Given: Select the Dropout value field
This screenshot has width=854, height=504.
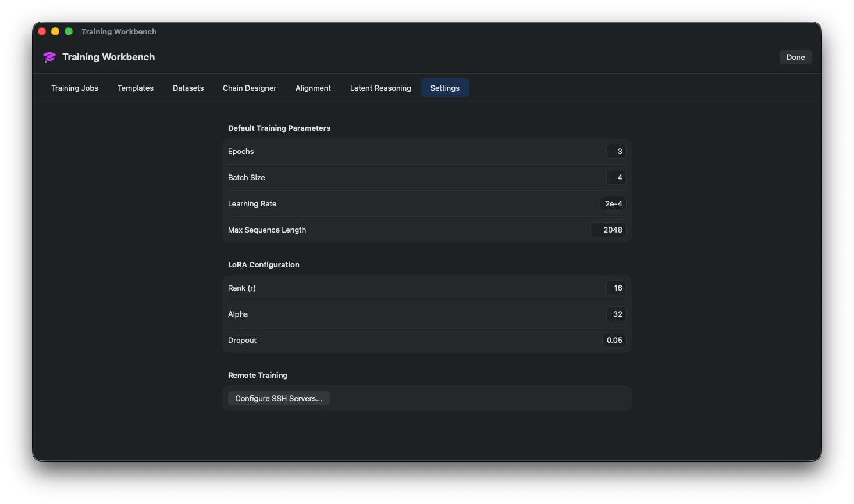Looking at the screenshot, I should pyautogui.click(x=614, y=340).
